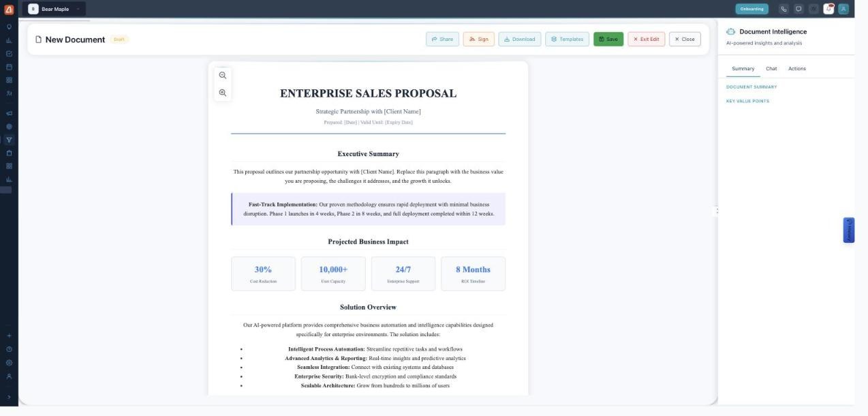Click the Onboarding button
This screenshot has width=868, height=416.
tap(752, 9)
